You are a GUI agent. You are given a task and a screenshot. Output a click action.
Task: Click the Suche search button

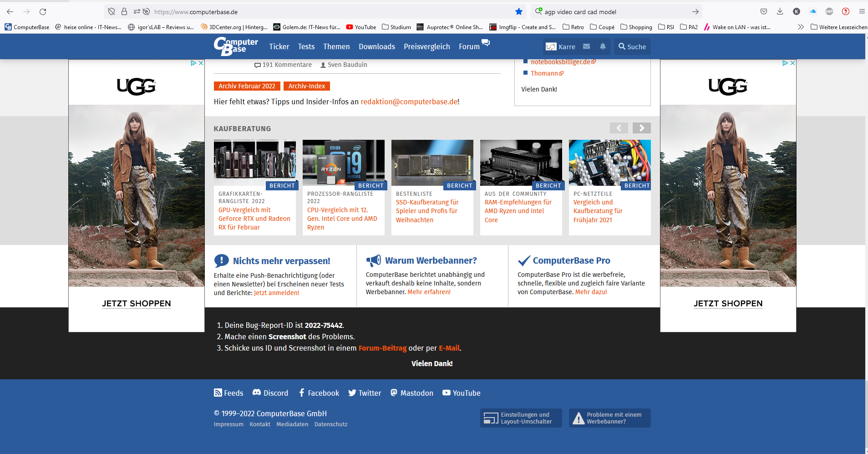[x=632, y=46]
